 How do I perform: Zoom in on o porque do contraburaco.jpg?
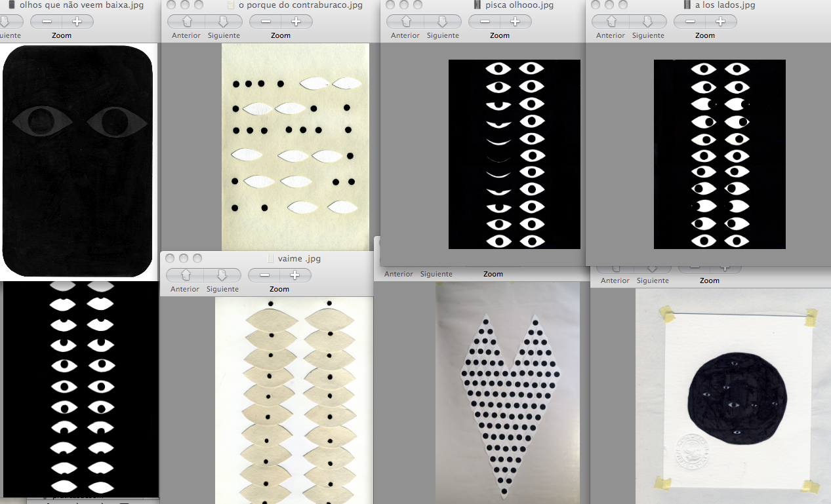(x=296, y=22)
